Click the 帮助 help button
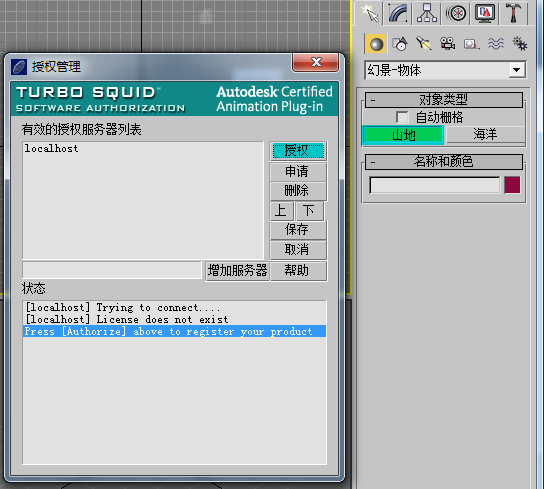Viewport: 544px width, 489px height. pyautogui.click(x=298, y=270)
